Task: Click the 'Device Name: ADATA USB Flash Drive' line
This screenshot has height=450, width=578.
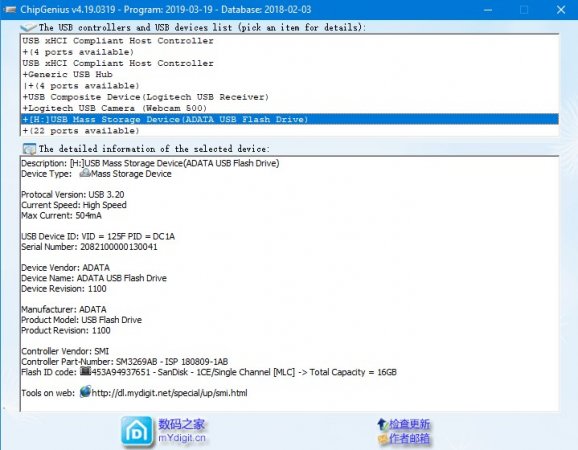Action: (x=94, y=278)
